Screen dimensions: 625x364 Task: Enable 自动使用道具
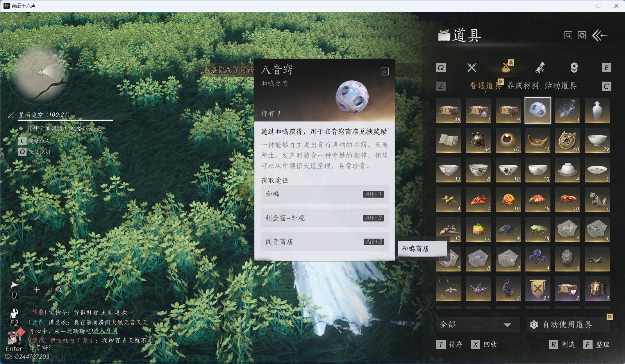[562, 324]
